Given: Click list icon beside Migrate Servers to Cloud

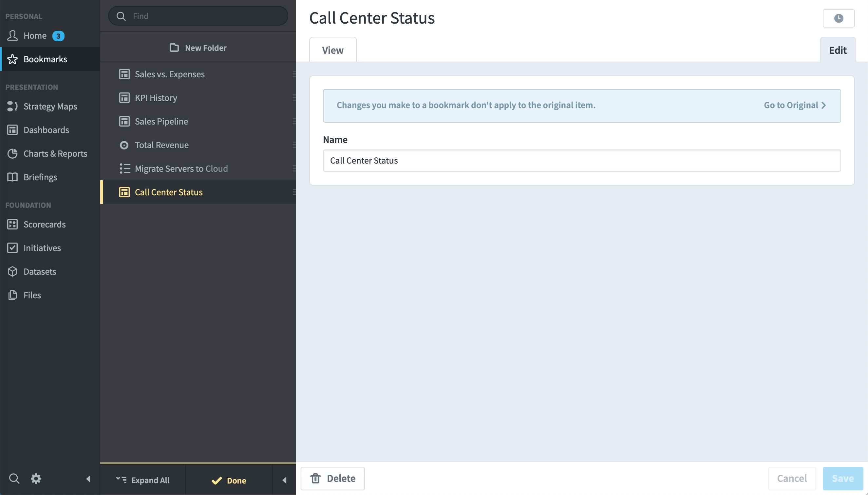Looking at the screenshot, I should tap(124, 168).
